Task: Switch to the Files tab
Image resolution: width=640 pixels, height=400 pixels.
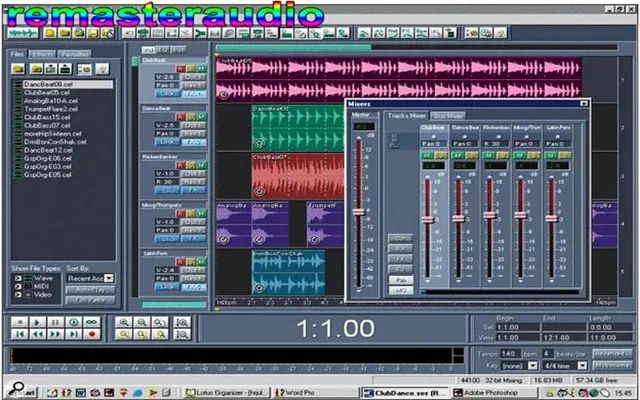Action: point(17,54)
